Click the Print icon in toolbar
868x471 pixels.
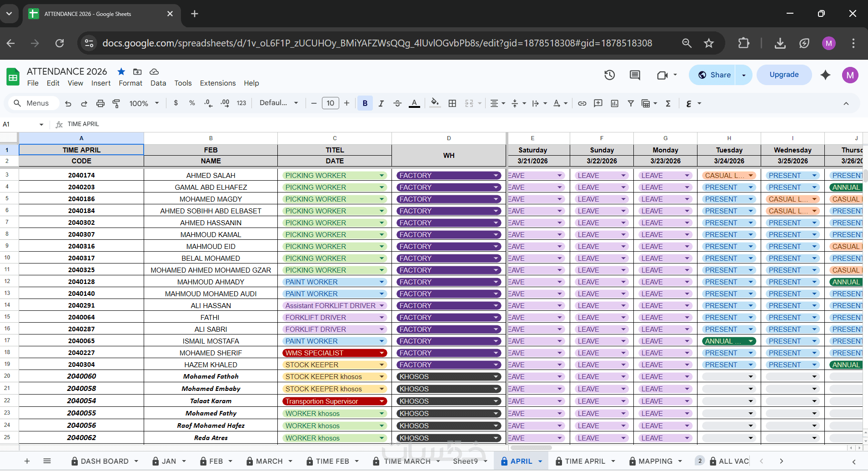coord(100,103)
